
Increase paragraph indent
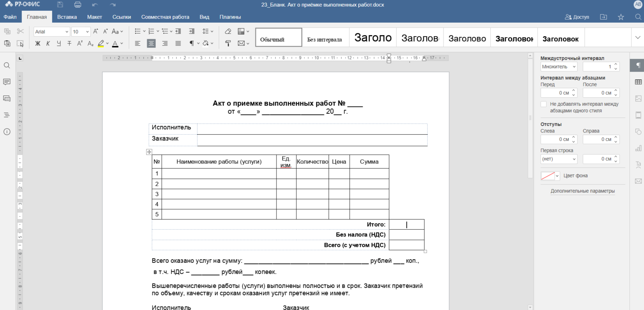click(191, 31)
